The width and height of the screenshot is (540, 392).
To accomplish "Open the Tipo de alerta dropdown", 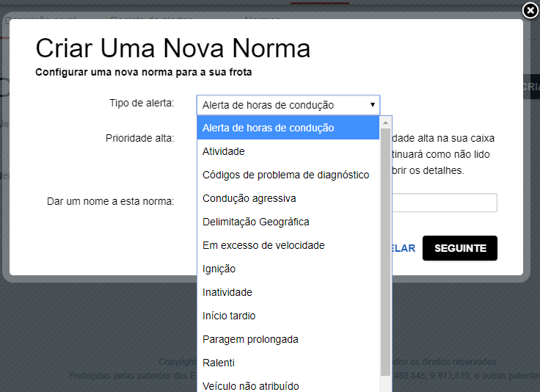I will (x=288, y=105).
